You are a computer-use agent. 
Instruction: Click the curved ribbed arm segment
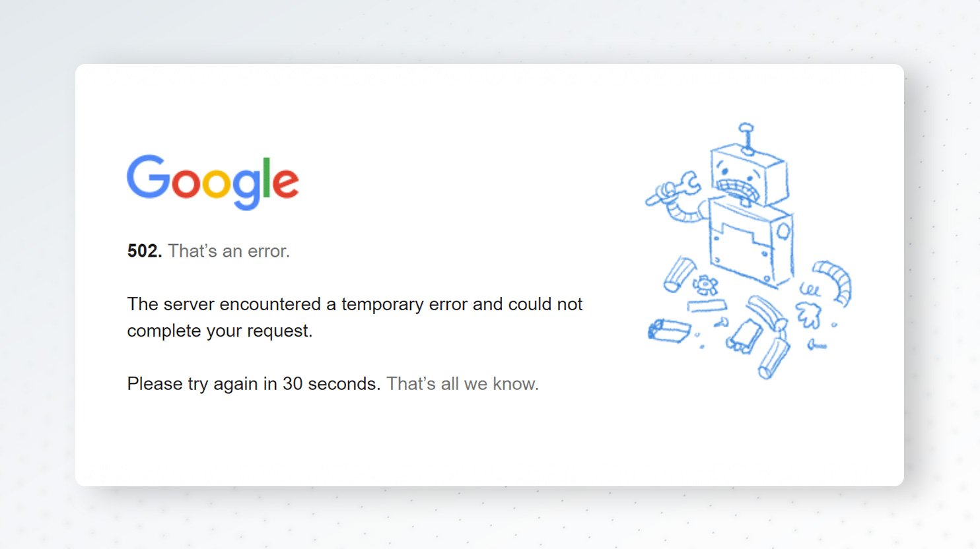click(833, 282)
